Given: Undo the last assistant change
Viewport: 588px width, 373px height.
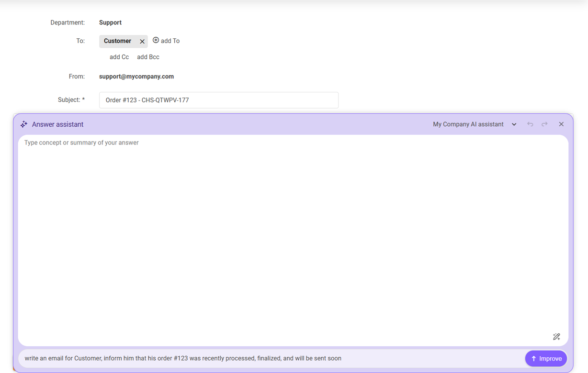Looking at the screenshot, I should coord(530,124).
